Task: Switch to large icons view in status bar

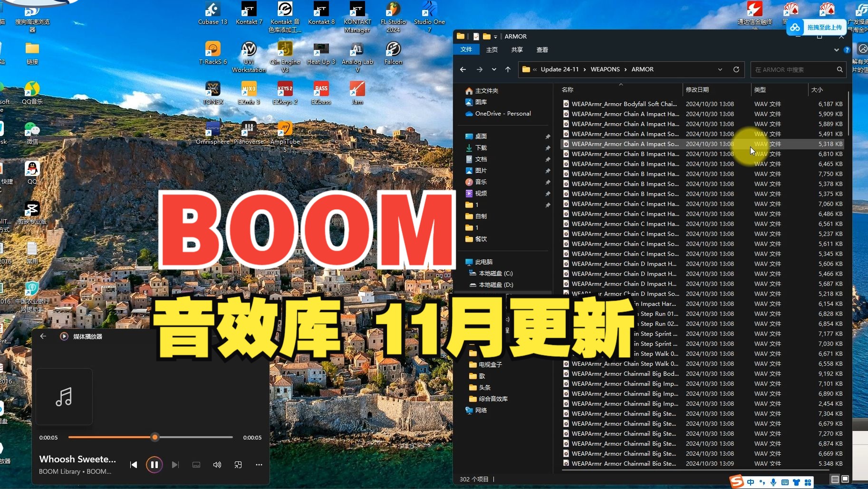Action: click(846, 479)
